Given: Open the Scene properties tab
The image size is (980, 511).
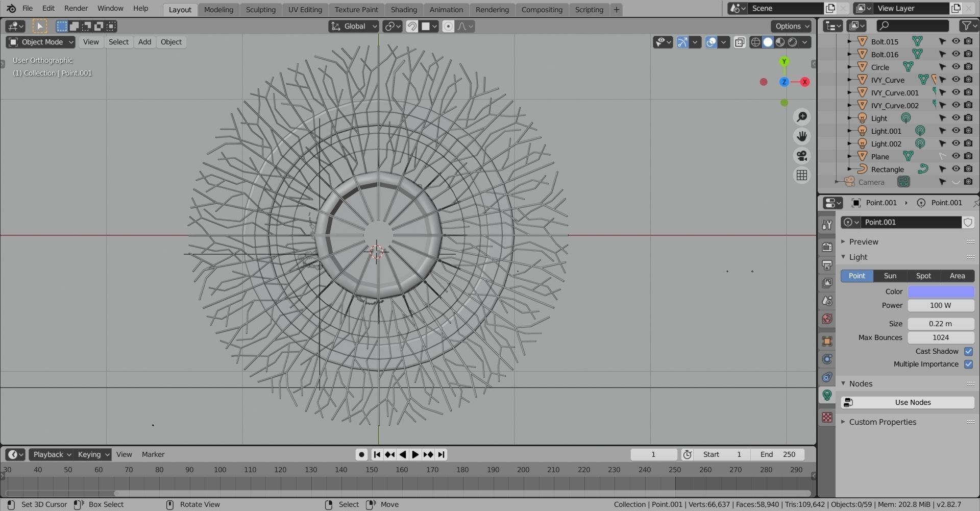Looking at the screenshot, I should tap(827, 301).
